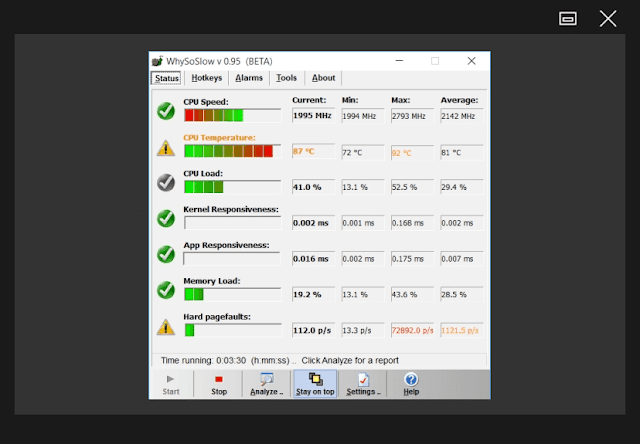
Task: Click the CPU Temperature level bar
Action: [x=232, y=151]
